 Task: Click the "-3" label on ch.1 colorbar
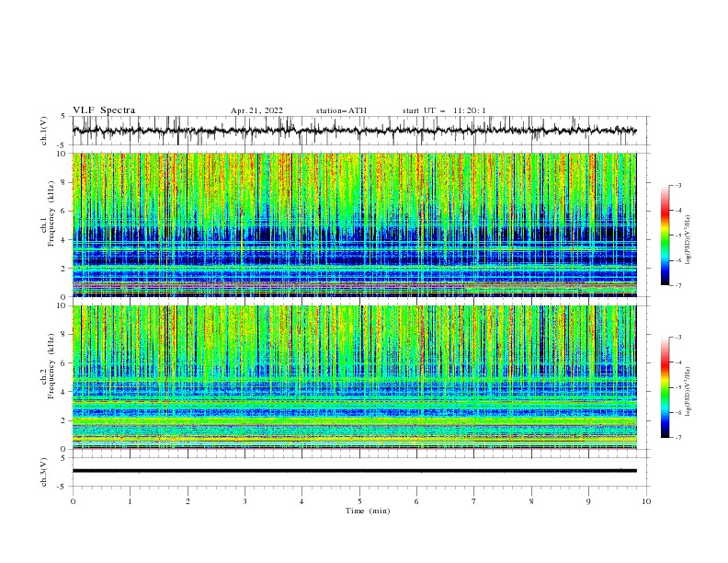678,185
